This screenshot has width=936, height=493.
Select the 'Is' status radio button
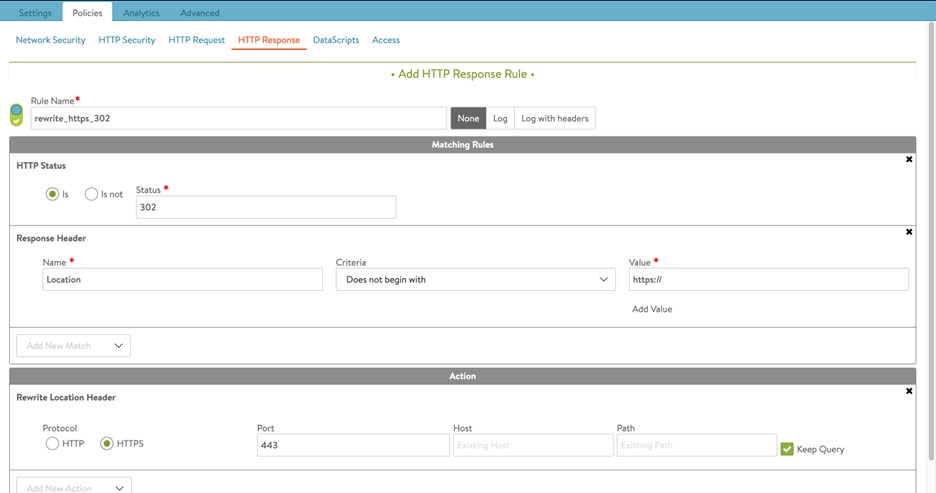pos(52,194)
